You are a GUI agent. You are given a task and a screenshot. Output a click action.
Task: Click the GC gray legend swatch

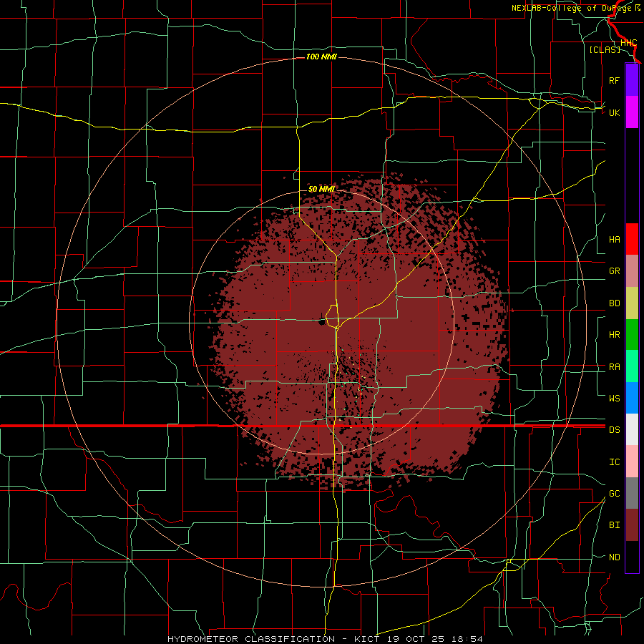point(632,493)
